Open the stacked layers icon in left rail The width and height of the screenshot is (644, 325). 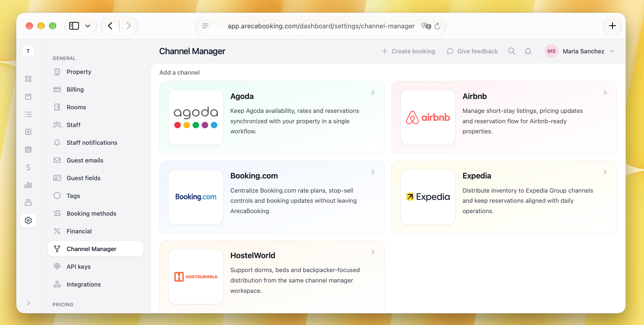coord(28,203)
